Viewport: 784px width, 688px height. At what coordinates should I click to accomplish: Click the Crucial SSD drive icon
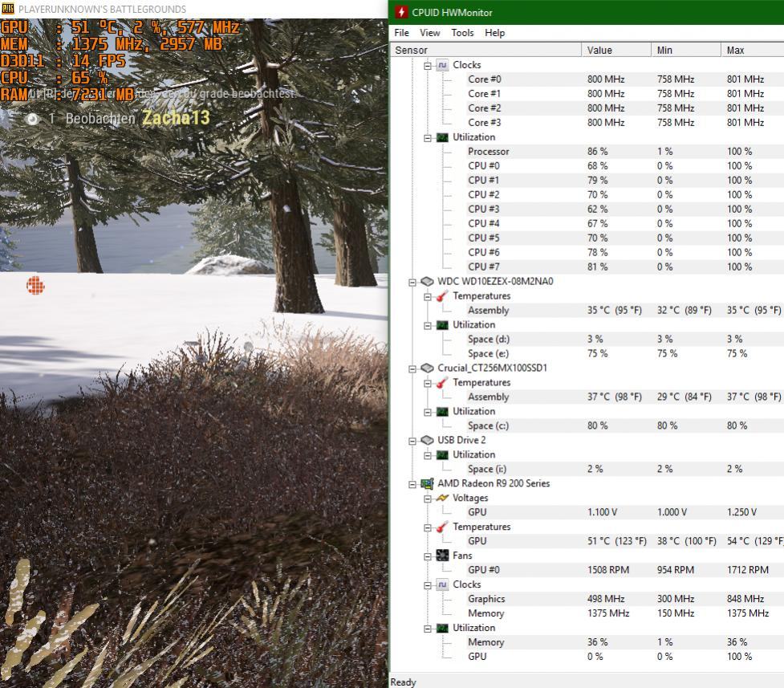coord(427,368)
